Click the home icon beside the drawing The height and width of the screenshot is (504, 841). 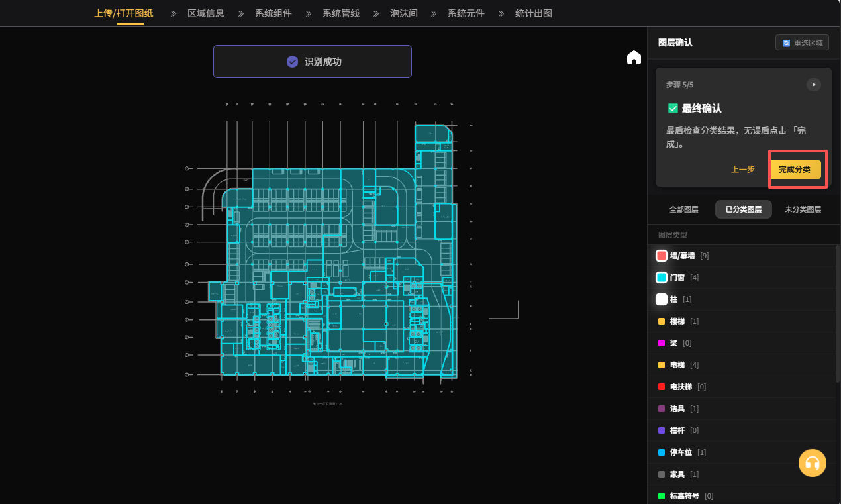pos(634,58)
